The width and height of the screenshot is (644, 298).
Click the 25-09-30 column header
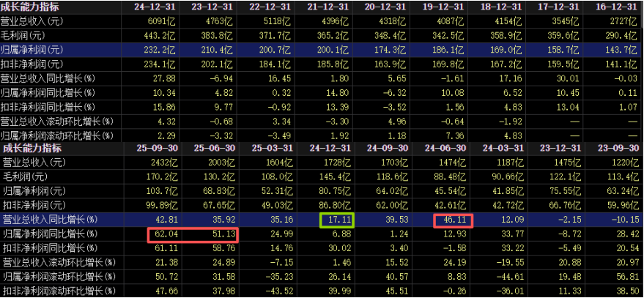(x=152, y=149)
